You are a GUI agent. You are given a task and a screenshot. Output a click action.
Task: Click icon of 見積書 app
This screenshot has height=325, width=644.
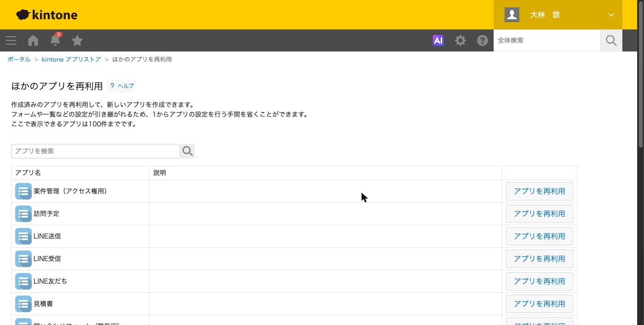[23, 304]
